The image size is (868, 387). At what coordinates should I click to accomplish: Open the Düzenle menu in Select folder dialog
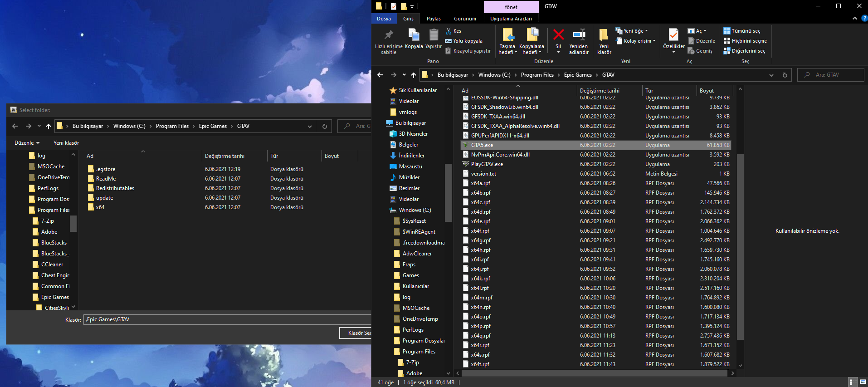[27, 143]
